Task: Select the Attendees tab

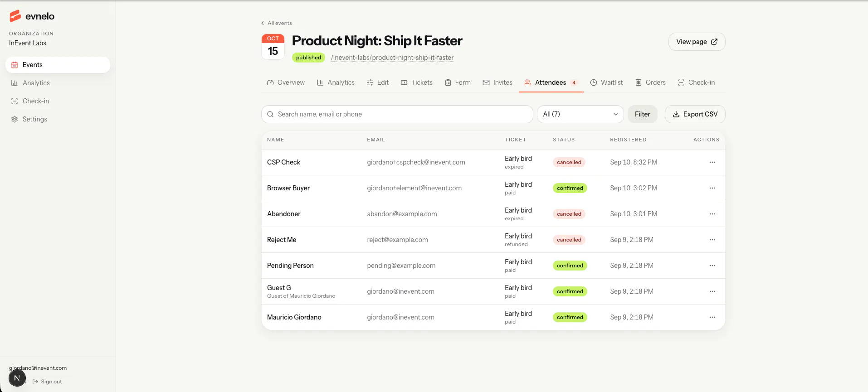Action: (x=551, y=82)
